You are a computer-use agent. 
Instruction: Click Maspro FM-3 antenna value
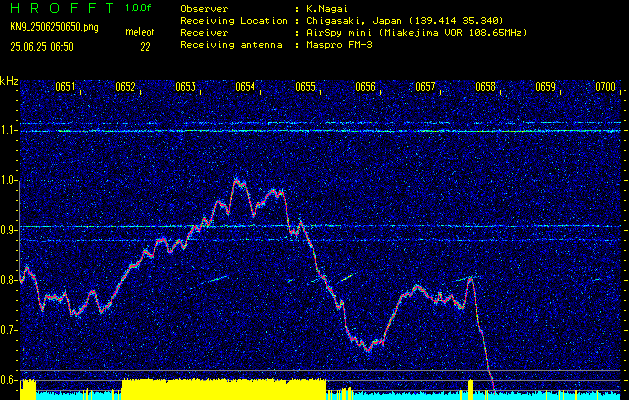pos(339,45)
